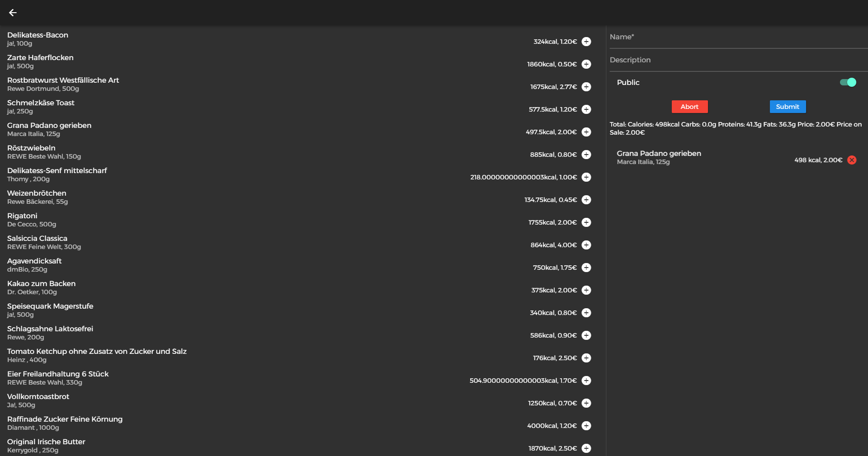Click the 750kcal, 1.75€ value
Viewport: 868px width, 456px height.
click(555, 268)
